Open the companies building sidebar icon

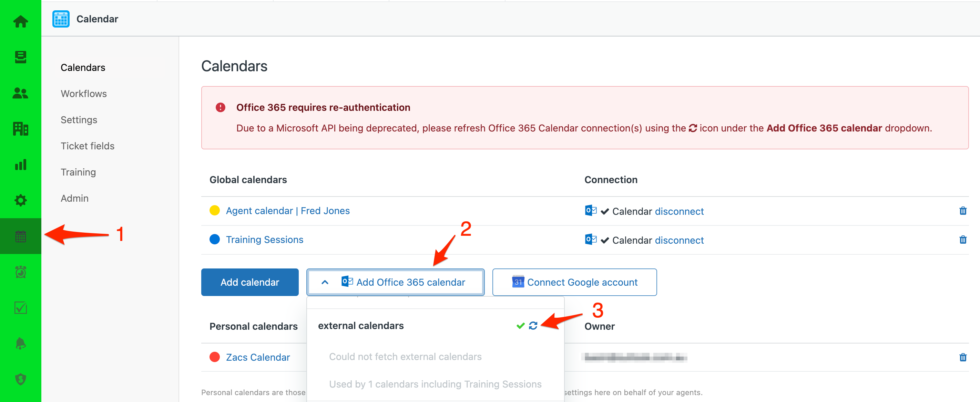(21, 129)
